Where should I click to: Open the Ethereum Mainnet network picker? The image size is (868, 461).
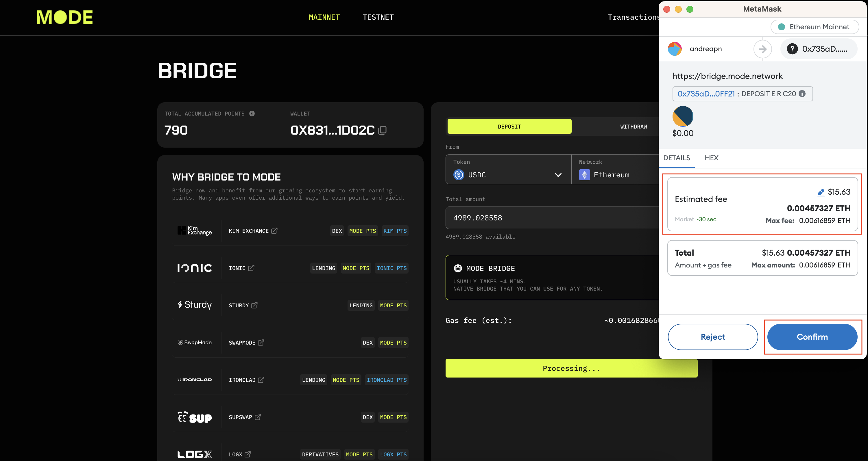[815, 27]
